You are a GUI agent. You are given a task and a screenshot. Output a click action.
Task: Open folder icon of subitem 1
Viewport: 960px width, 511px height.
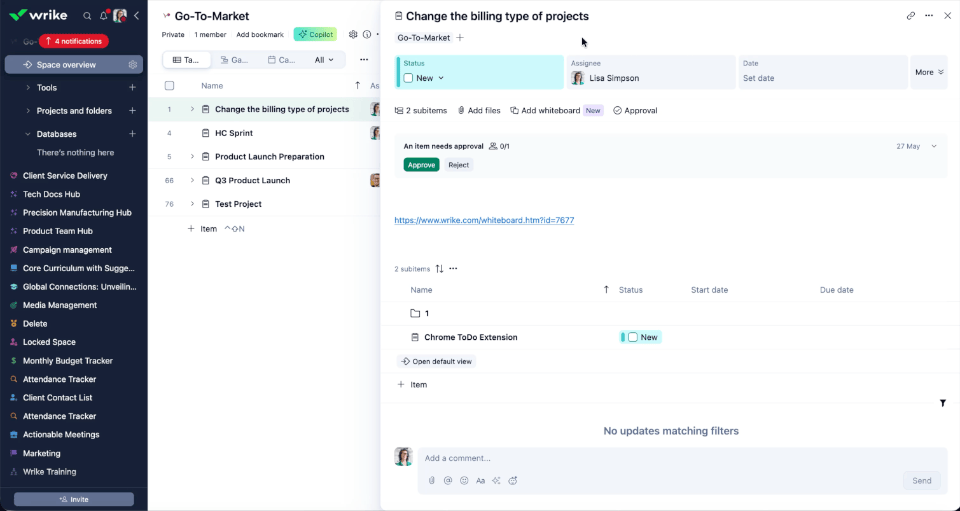[415, 313]
